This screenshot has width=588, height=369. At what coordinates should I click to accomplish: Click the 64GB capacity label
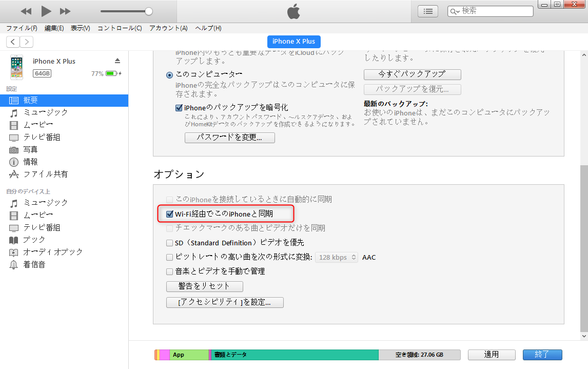tap(43, 73)
